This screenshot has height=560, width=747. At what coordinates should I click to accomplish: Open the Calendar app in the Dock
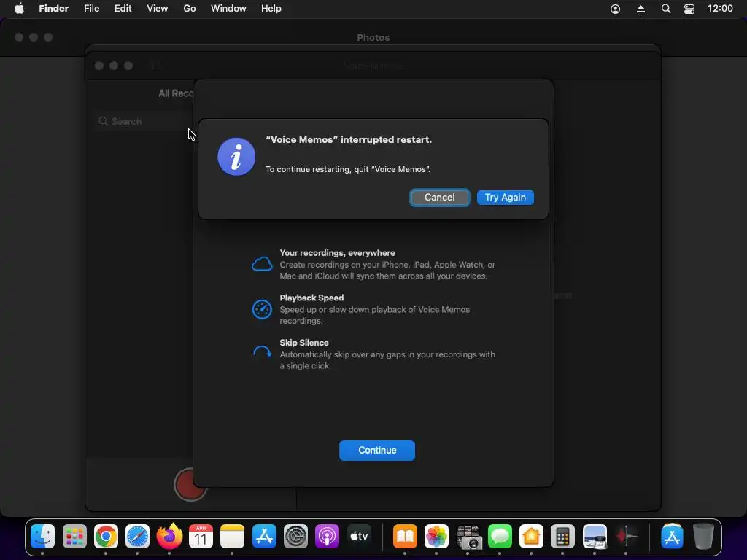(201, 537)
